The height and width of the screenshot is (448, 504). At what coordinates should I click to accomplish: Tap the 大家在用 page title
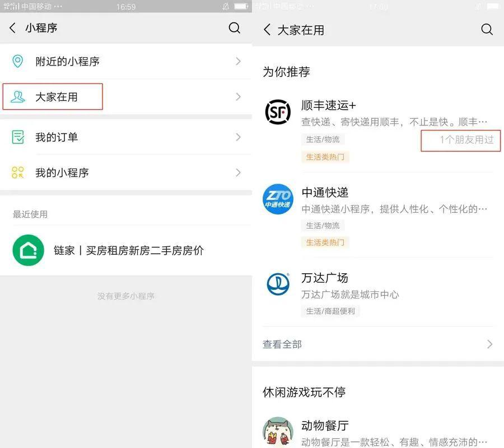[x=301, y=30]
